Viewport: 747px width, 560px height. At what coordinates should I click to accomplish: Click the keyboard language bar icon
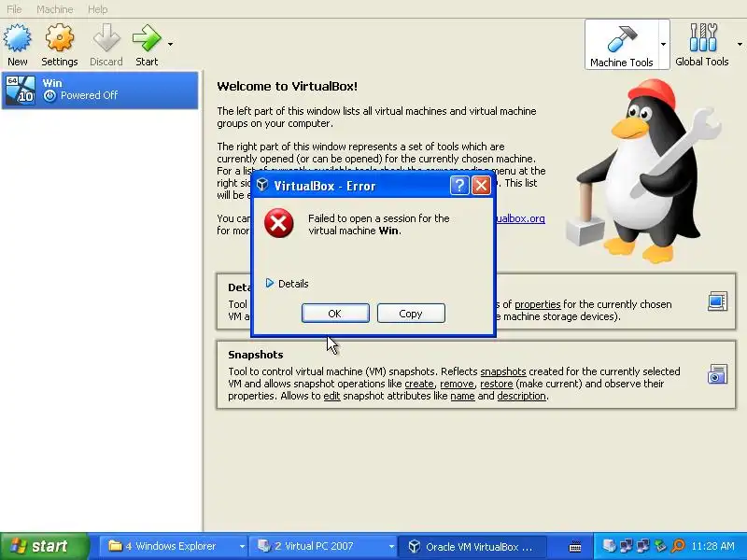[x=575, y=547]
